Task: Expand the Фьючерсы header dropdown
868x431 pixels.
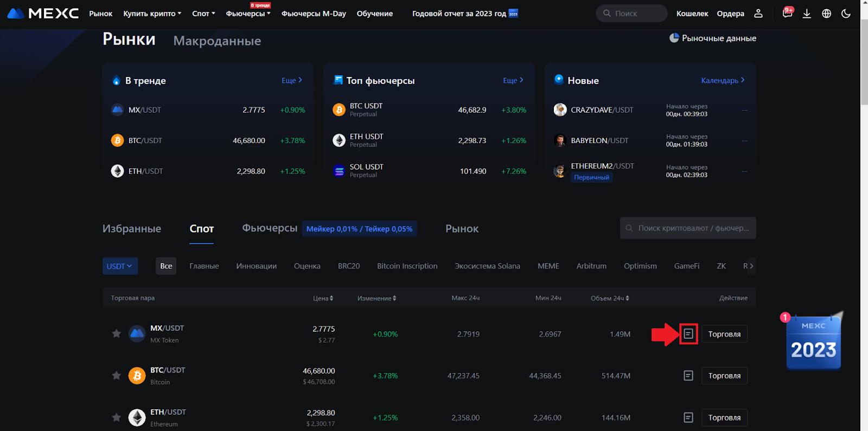Action: 248,14
